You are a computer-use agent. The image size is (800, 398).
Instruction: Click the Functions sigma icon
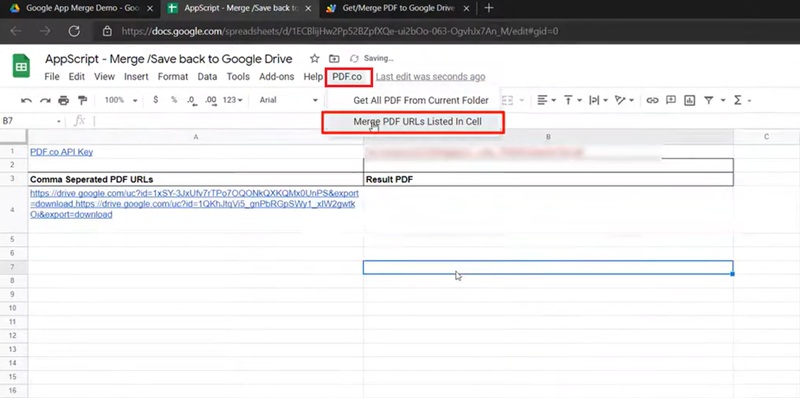tap(737, 101)
